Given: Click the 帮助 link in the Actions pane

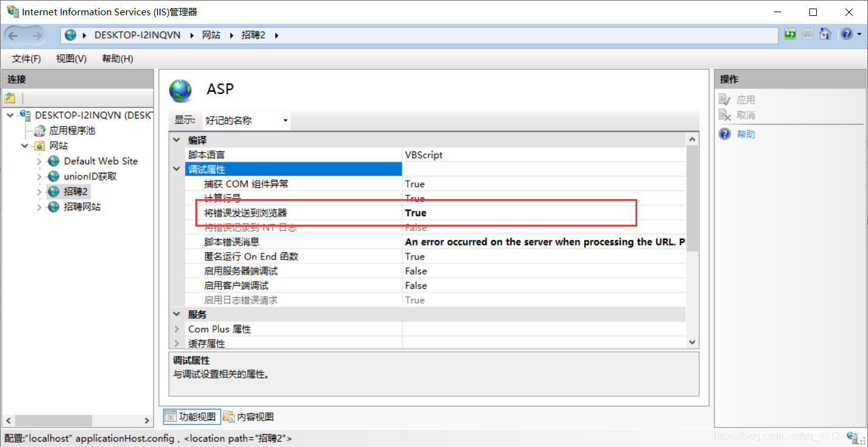Looking at the screenshot, I should pos(746,134).
